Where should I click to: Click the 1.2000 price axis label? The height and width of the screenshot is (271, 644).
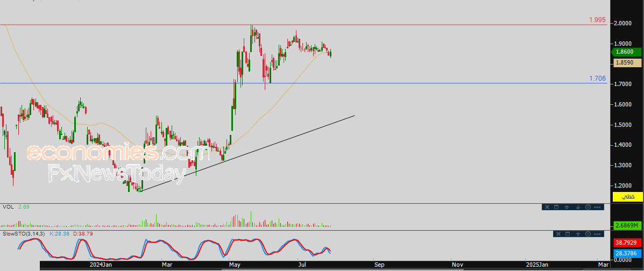tap(623, 186)
